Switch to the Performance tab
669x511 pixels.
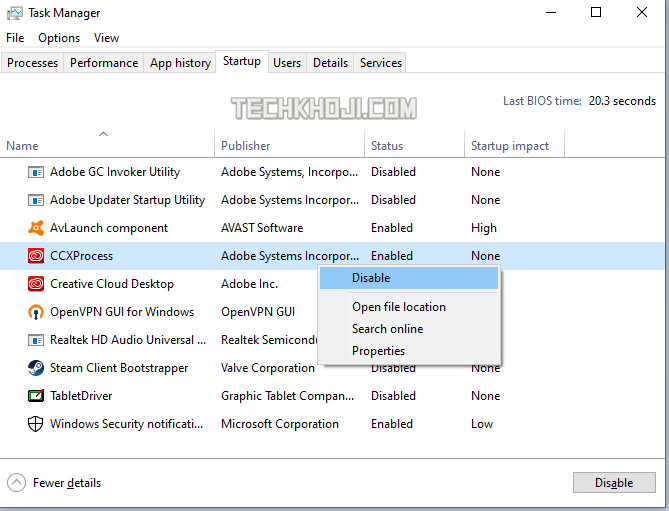(x=104, y=63)
